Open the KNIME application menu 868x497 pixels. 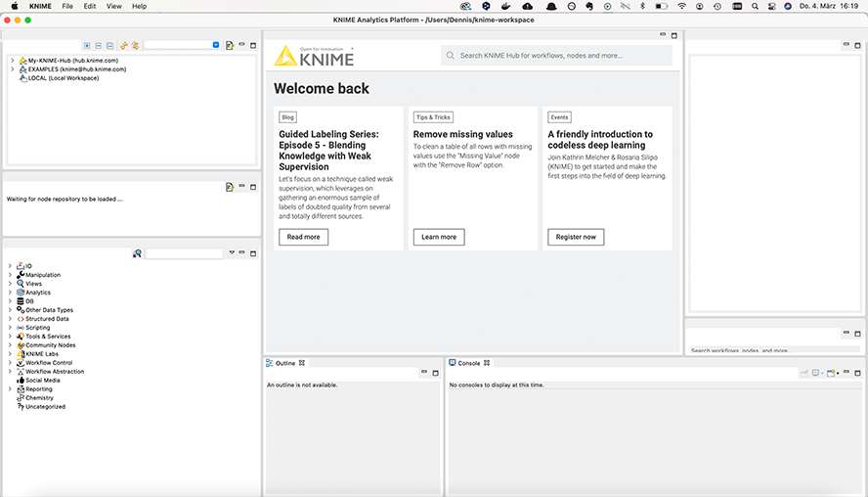pos(40,6)
